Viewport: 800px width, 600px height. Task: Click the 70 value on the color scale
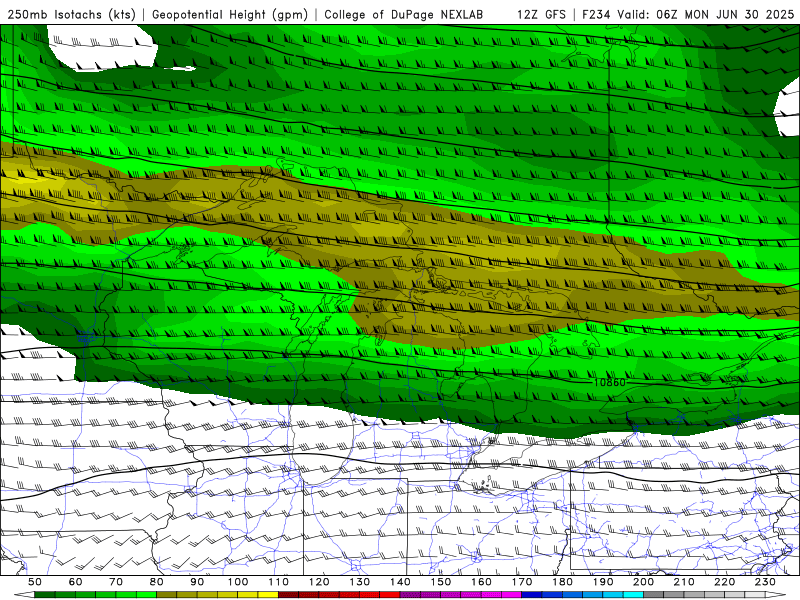pyautogui.click(x=116, y=582)
